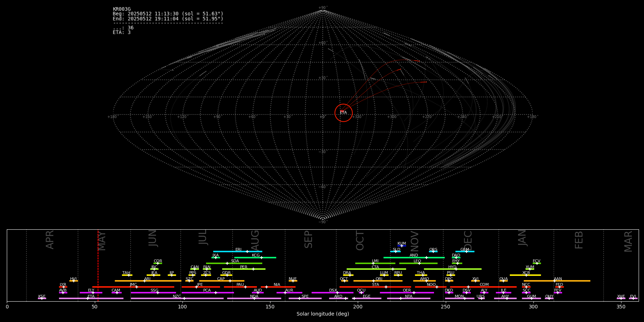Select the GEM shower label
The height and width of the screenshot is (322, 644).
[x=465, y=250]
